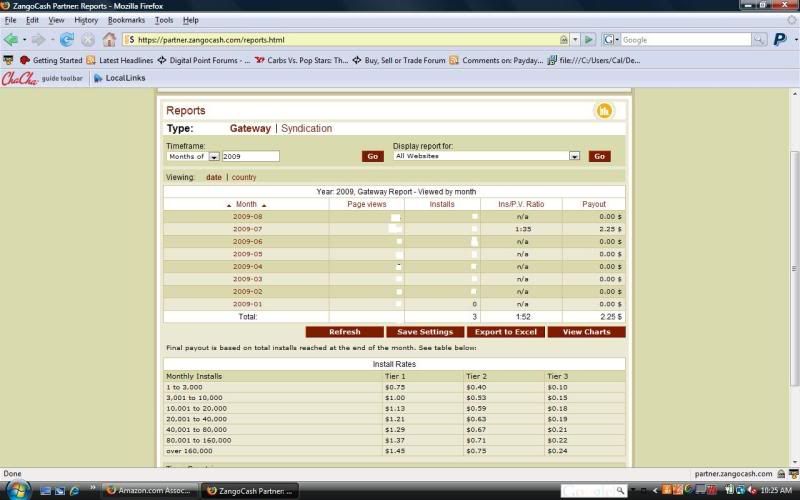Click the Google search input field
The height and width of the screenshot is (500, 800).
click(686, 39)
